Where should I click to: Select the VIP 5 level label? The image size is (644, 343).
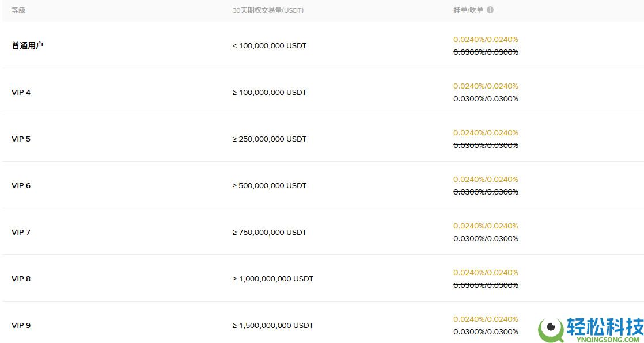(21, 139)
